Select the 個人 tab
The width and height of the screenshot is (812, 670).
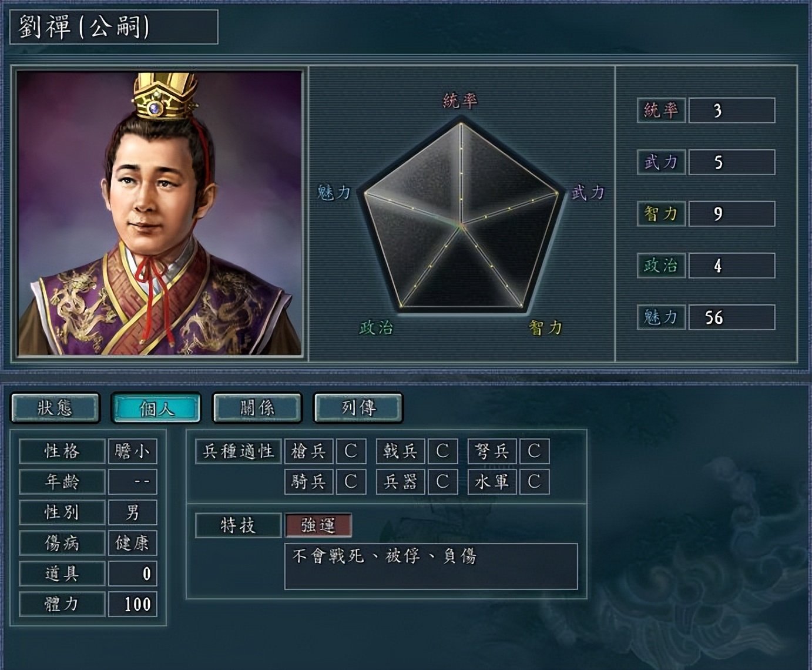156,408
